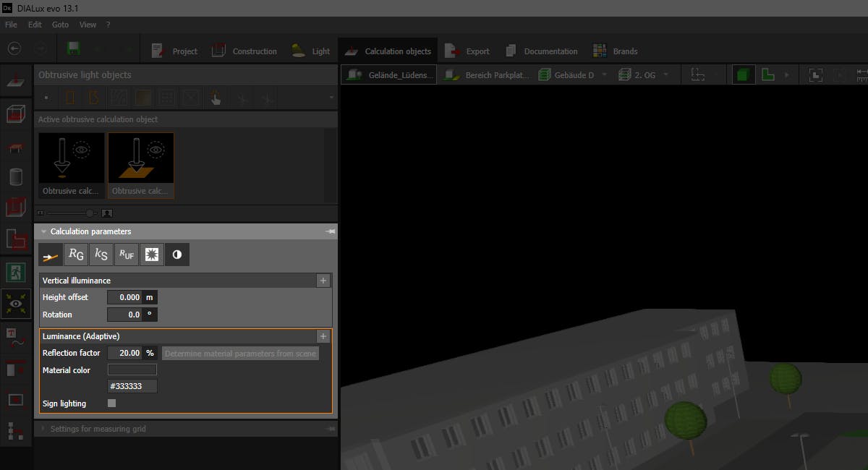The height and width of the screenshot is (470, 868).
Task: Select the Bereich Parkplat... area button
Action: 486,74
